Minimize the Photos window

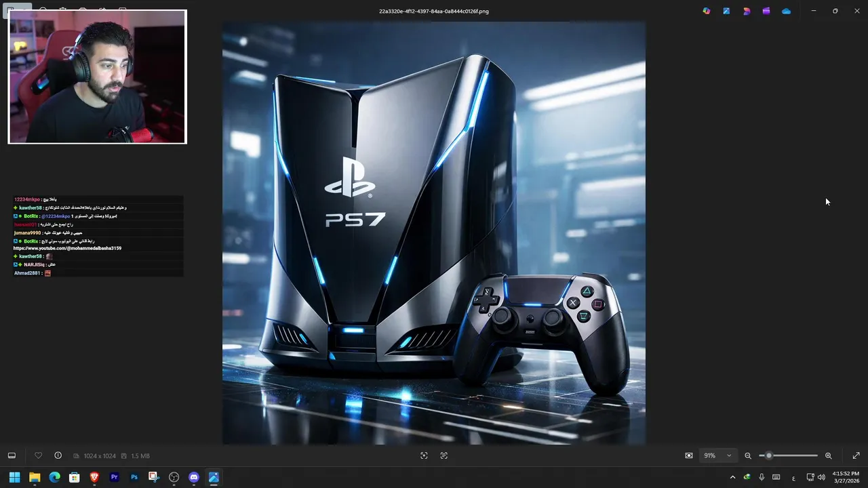click(x=814, y=11)
